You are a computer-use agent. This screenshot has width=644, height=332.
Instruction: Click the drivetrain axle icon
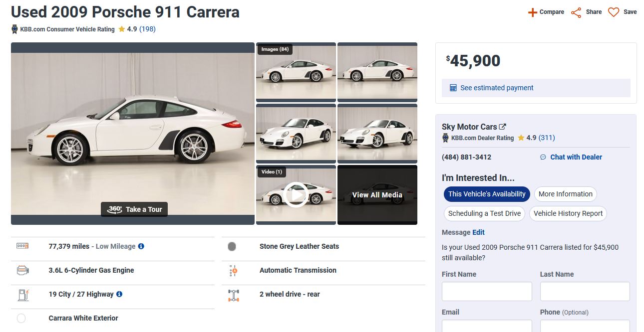(x=233, y=295)
